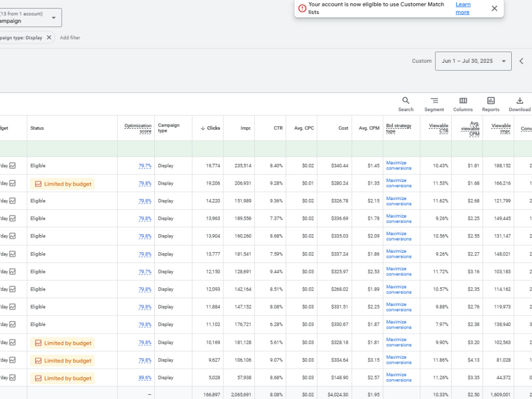This screenshot has height=399, width=532.
Task: Dismiss the Customer Match notification
Action: coord(494,9)
